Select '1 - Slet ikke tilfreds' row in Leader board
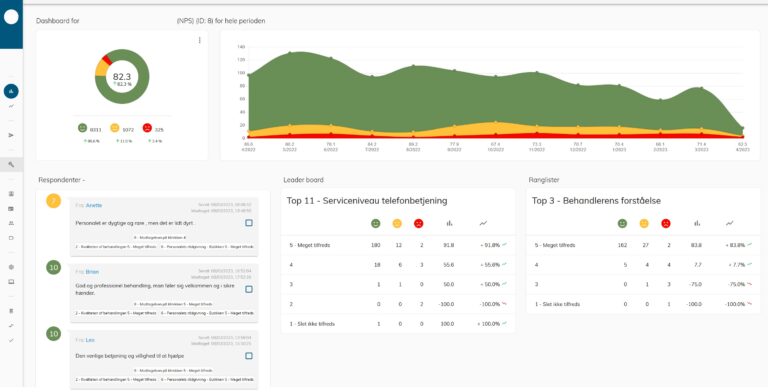Viewport: 768px width, 392px height. point(398,324)
